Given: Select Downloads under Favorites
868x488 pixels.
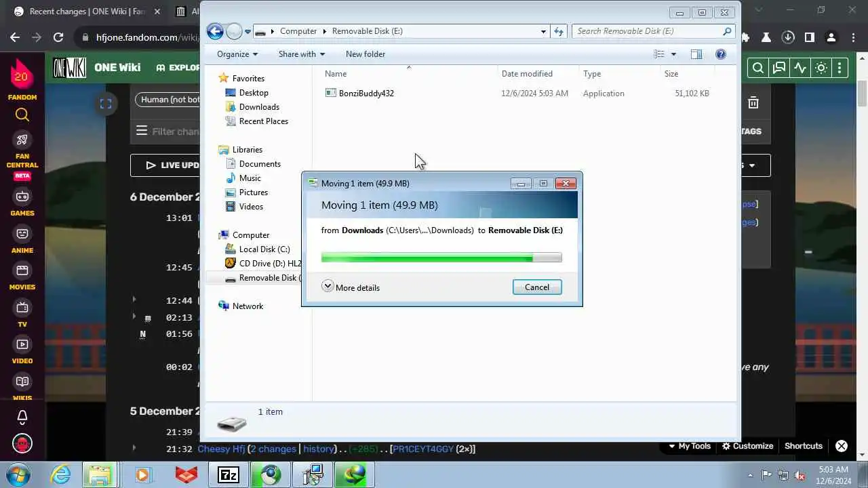Looking at the screenshot, I should point(259,107).
